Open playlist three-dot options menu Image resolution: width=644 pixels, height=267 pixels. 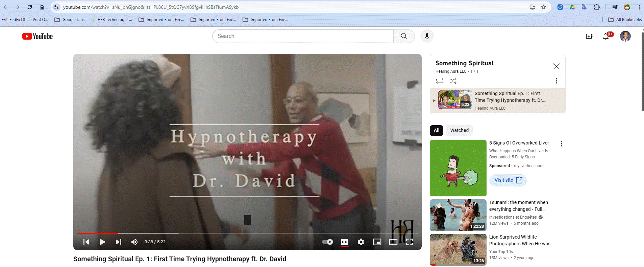point(556,81)
